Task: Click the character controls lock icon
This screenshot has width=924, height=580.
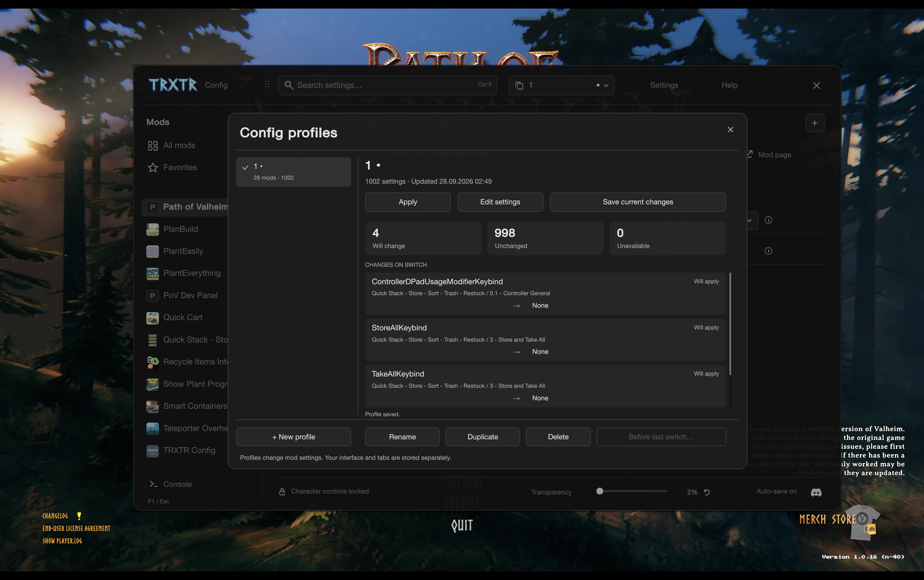Action: coord(282,491)
